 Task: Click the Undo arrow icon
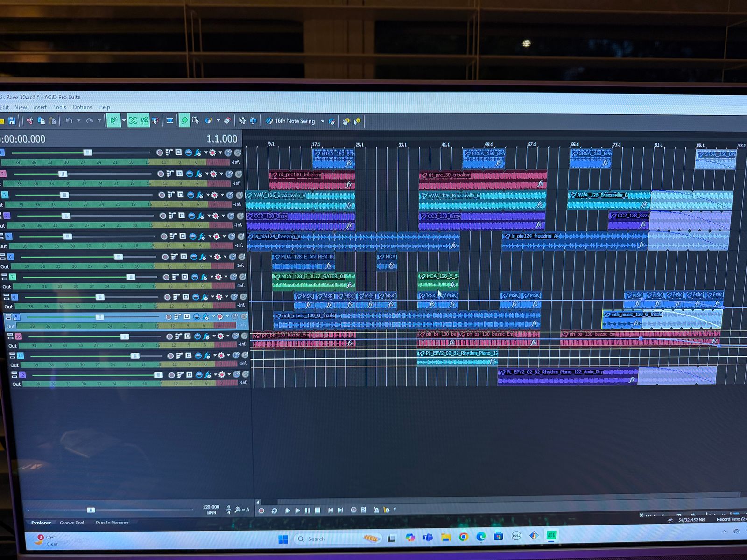point(69,121)
